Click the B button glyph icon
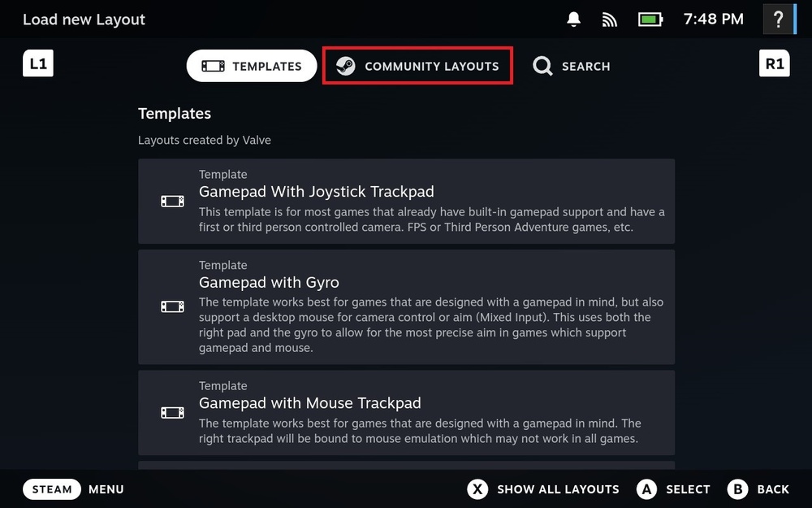Image resolution: width=812 pixels, height=508 pixels. click(737, 489)
